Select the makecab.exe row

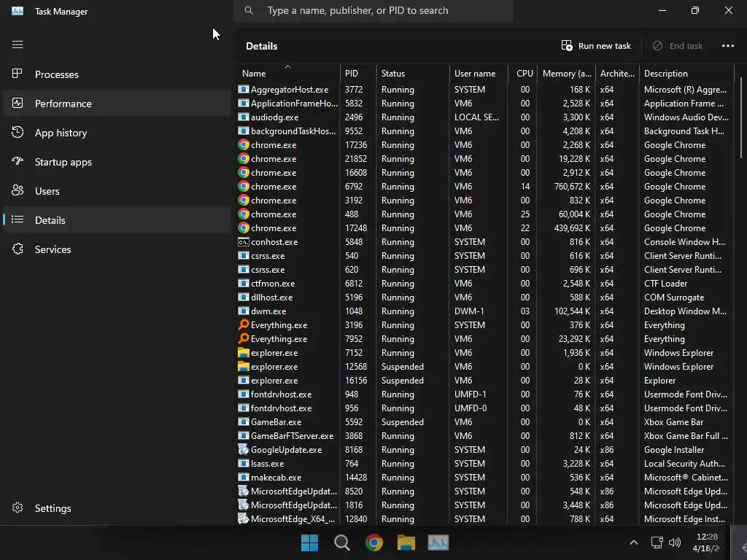point(485,477)
